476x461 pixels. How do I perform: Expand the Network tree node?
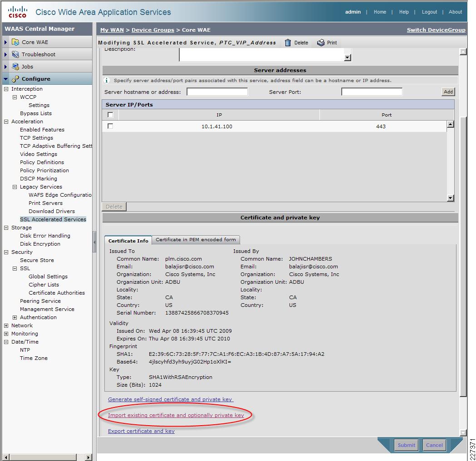click(x=6, y=325)
